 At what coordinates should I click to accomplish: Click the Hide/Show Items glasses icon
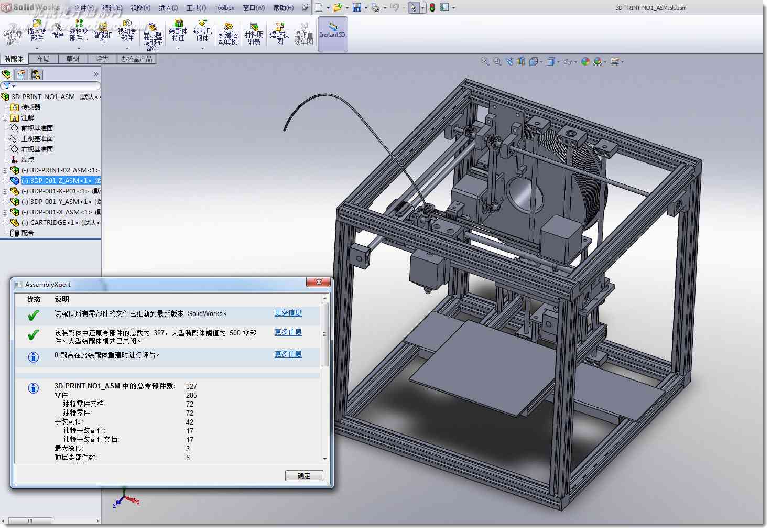[568, 61]
